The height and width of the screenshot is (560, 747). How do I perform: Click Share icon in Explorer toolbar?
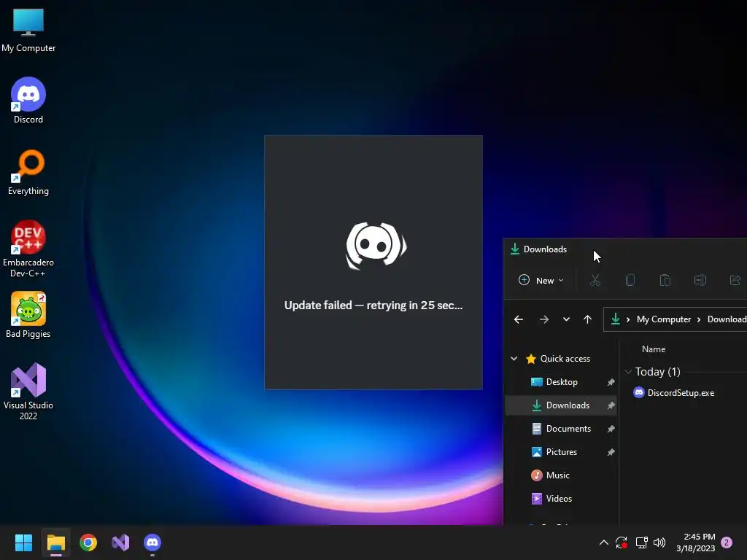click(735, 280)
